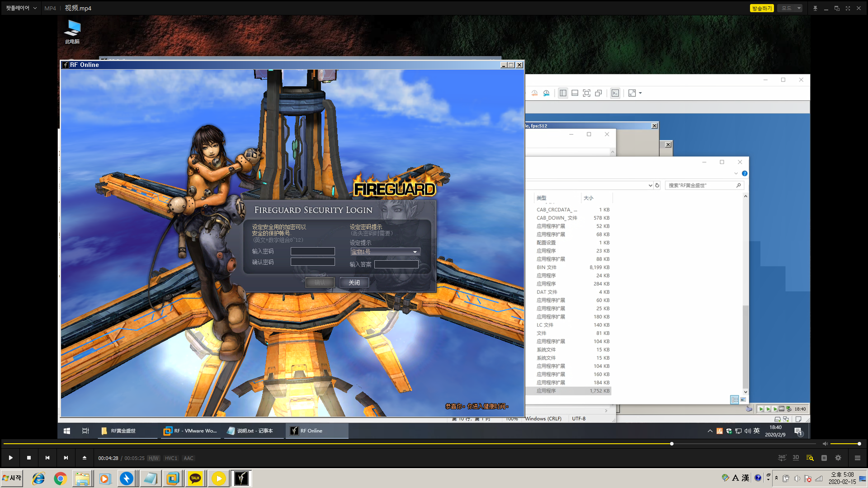The image size is (868, 488).
Task: Toggle H/W acceleration indicator
Action: tap(153, 458)
